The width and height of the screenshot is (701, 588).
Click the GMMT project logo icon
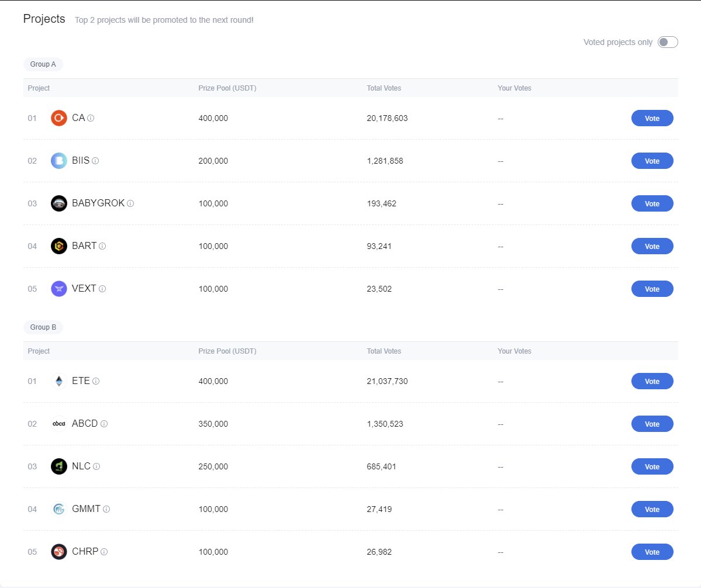58,509
